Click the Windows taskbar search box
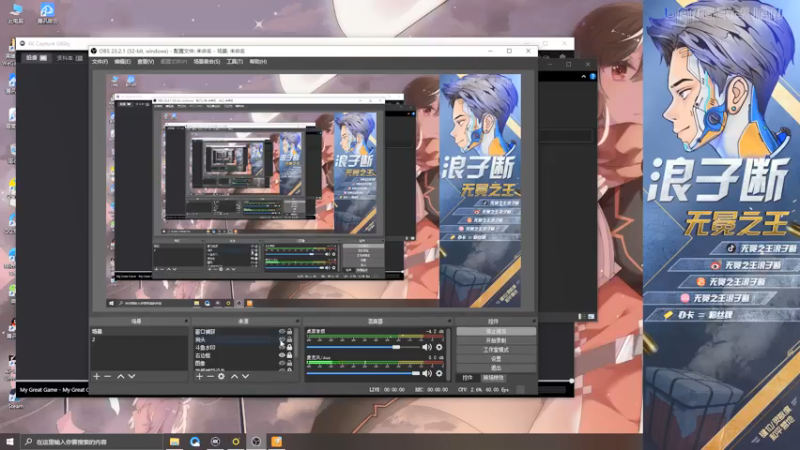The image size is (800, 450). click(91, 442)
